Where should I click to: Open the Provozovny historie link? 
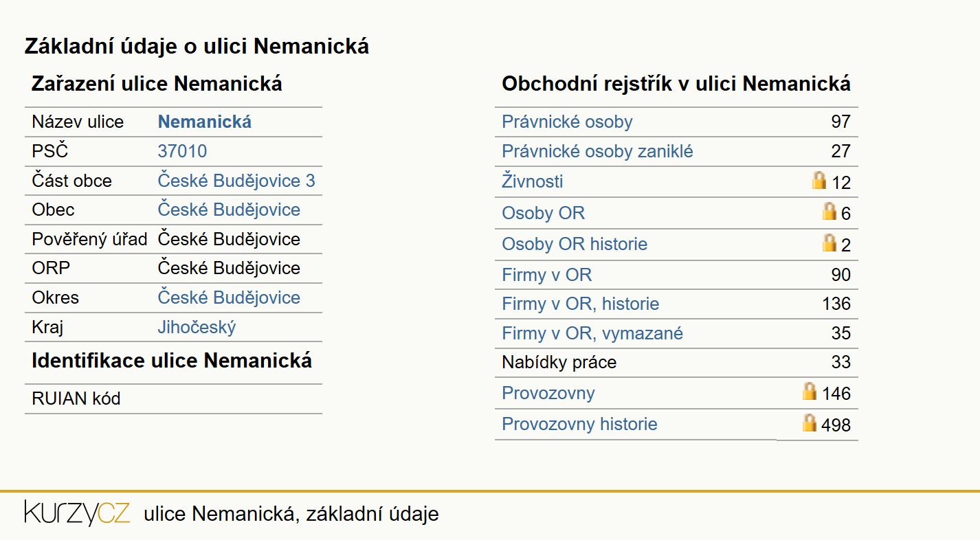point(579,424)
